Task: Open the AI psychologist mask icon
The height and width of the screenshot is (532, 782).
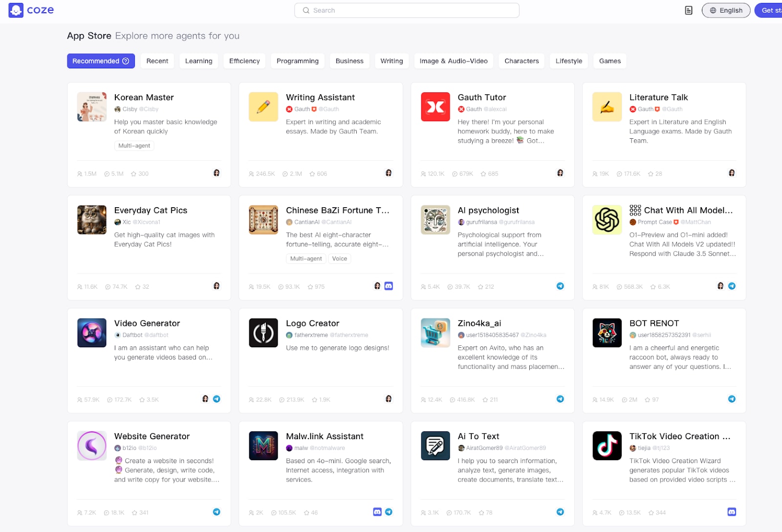Action: click(435, 219)
